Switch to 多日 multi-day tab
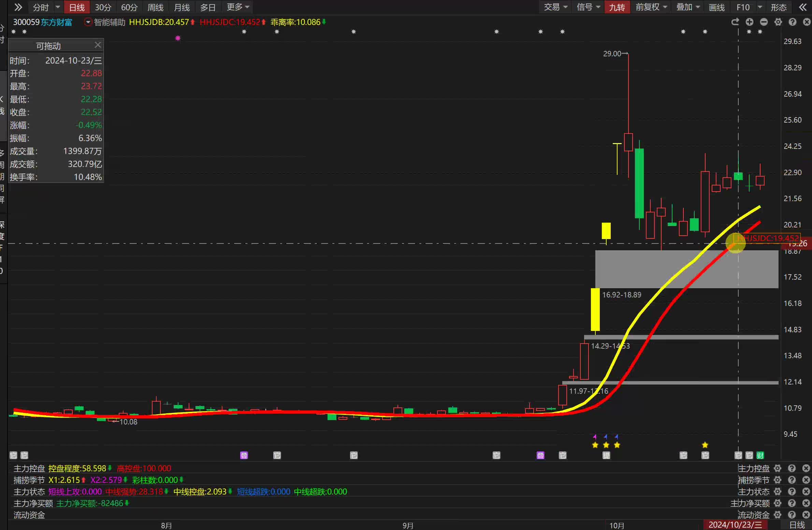This screenshot has width=812, height=530. 208,7
